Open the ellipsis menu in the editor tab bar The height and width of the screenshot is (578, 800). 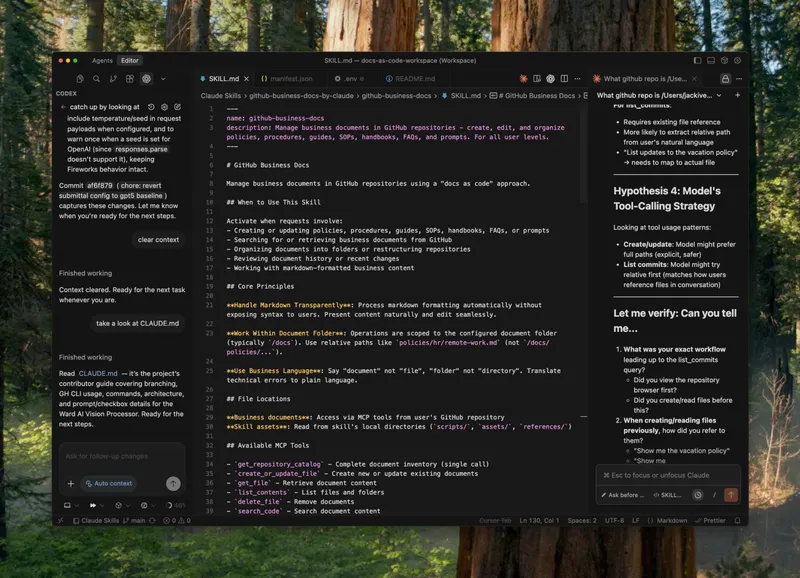point(578,78)
